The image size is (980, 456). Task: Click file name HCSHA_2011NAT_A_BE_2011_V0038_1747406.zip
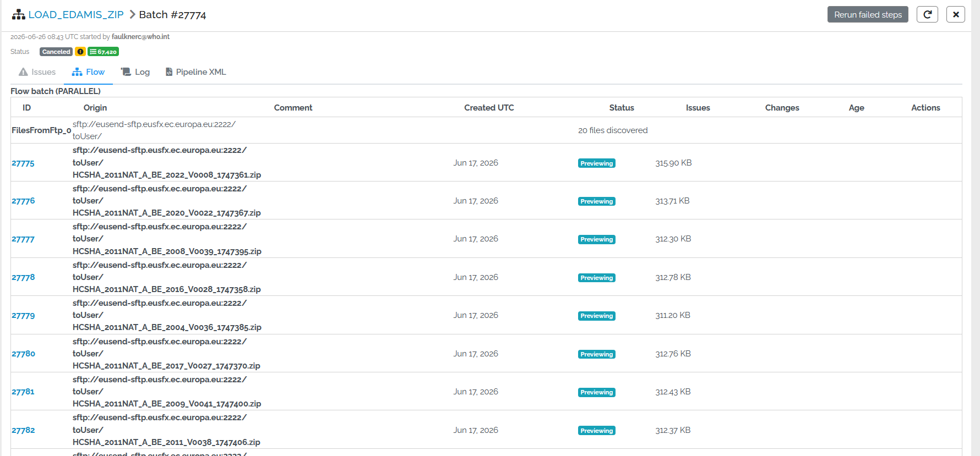coord(166,442)
